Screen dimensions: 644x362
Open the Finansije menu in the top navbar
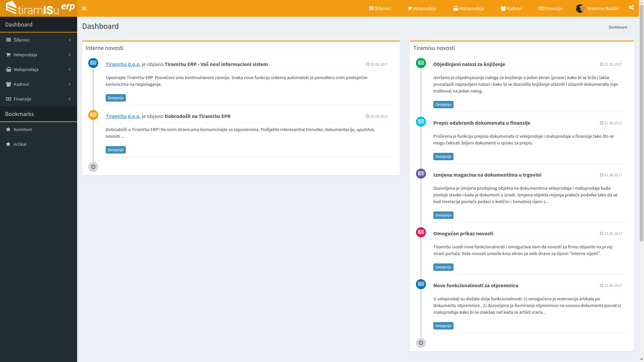(550, 8)
